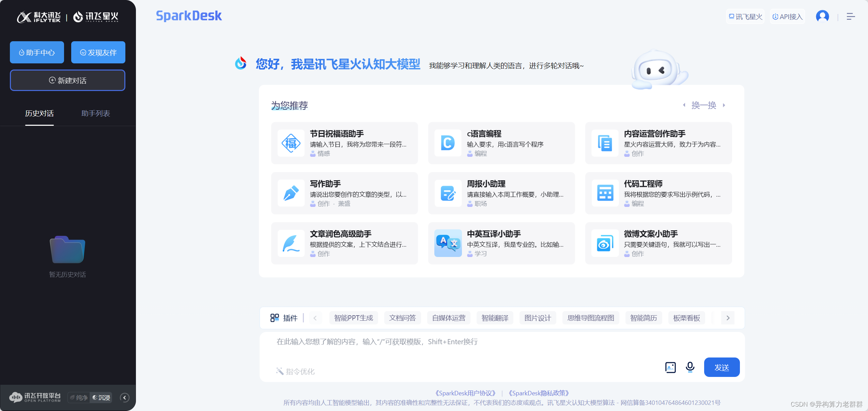Click the 发送 send button
The width and height of the screenshot is (868, 411).
point(722,367)
